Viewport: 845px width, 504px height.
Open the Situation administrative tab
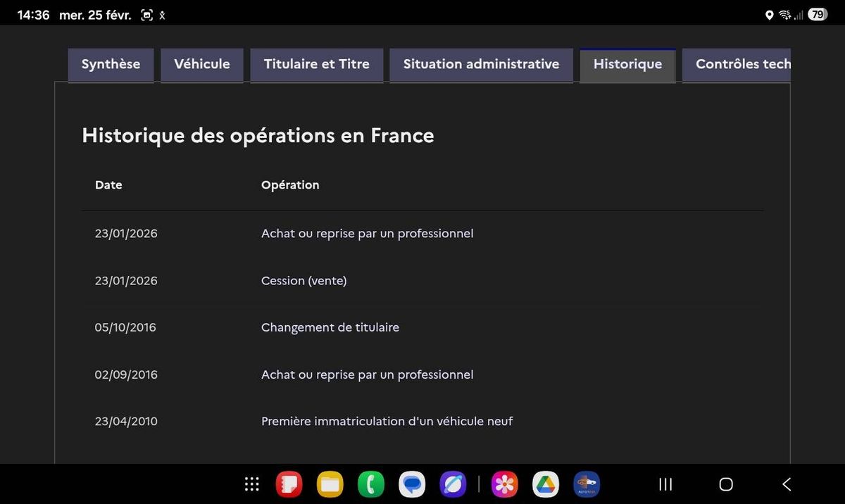pyautogui.click(x=482, y=65)
